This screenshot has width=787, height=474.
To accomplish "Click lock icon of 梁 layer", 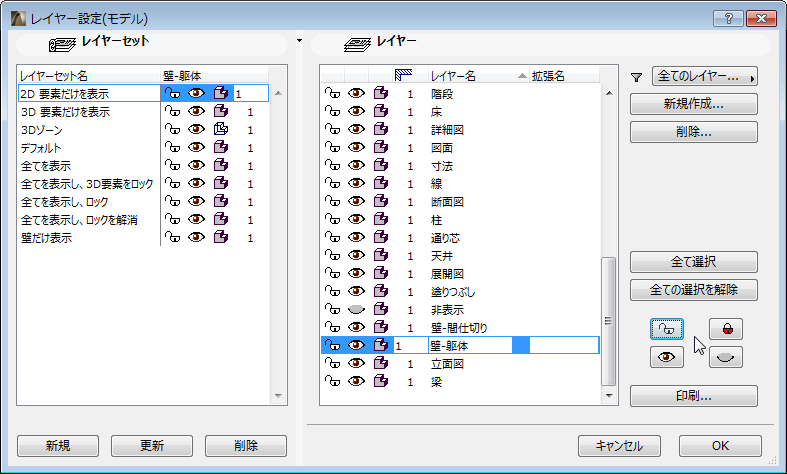I will click(x=332, y=382).
